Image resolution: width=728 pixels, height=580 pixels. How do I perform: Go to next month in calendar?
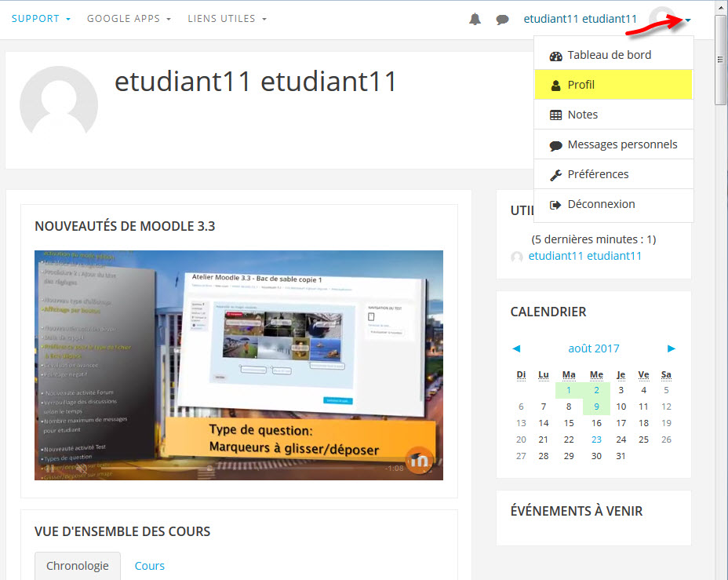coord(672,348)
